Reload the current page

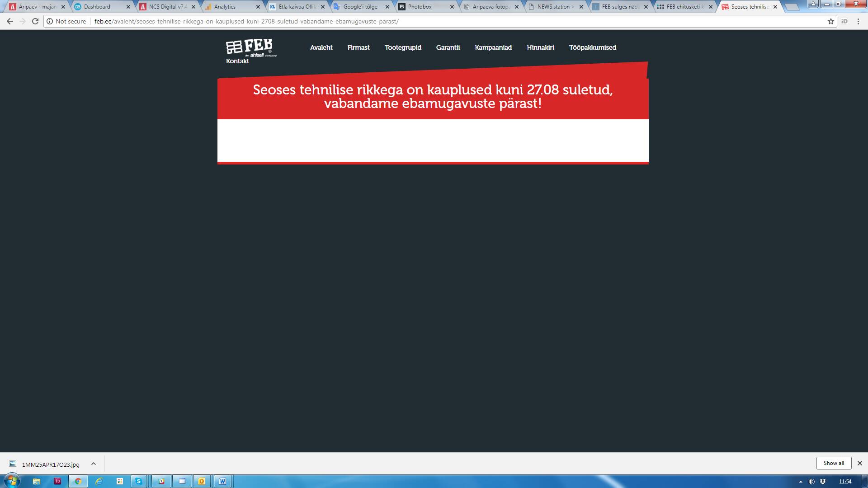click(35, 21)
